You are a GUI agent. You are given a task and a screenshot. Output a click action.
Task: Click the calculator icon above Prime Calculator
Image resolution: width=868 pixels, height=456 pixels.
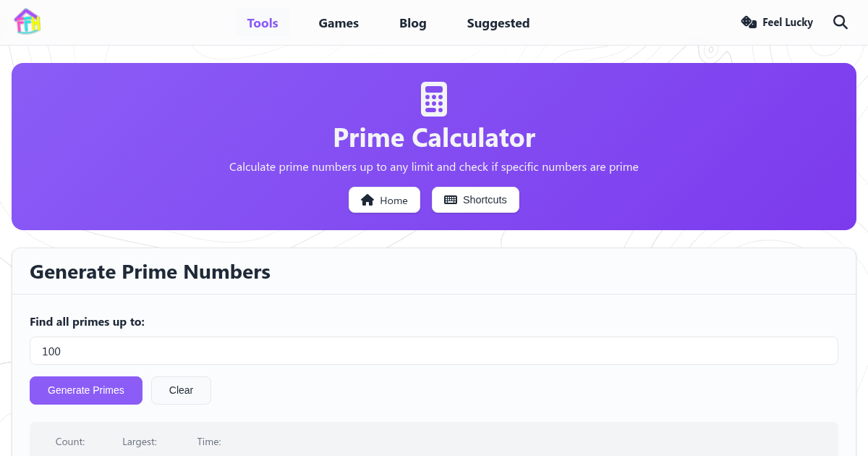pyautogui.click(x=434, y=99)
